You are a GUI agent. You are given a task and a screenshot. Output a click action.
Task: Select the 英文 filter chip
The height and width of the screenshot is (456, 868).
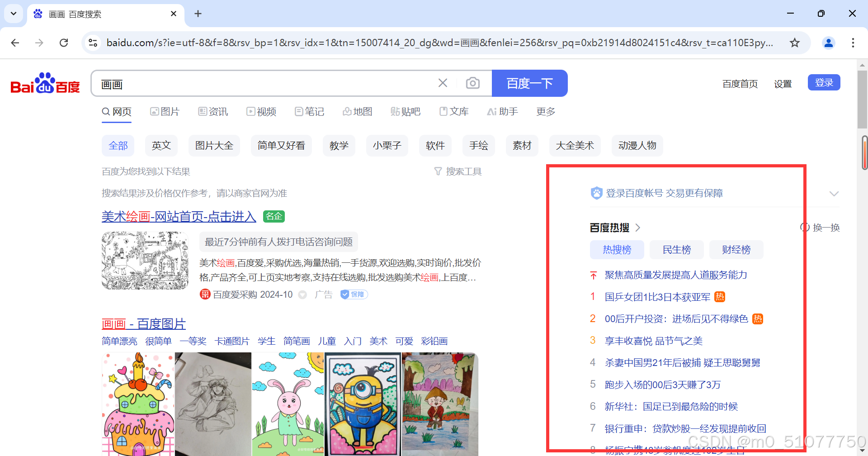point(161,146)
